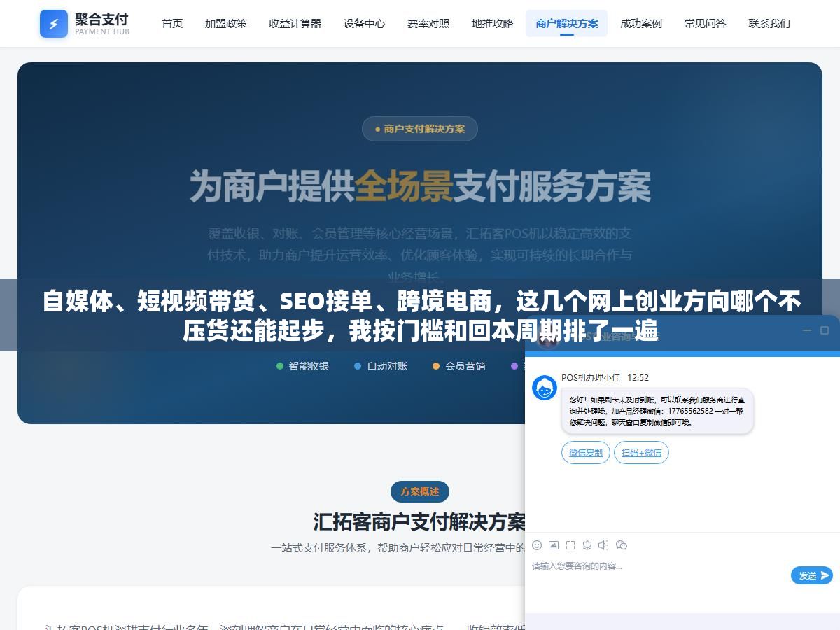The width and height of the screenshot is (840, 630).
Task: Click the screenshot capture icon in chat
Action: point(570,545)
